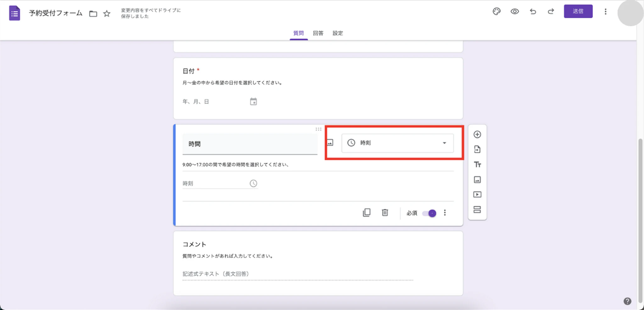Image resolution: width=644 pixels, height=310 pixels.
Task: Star the 予約受付フォーム form
Action: click(107, 13)
